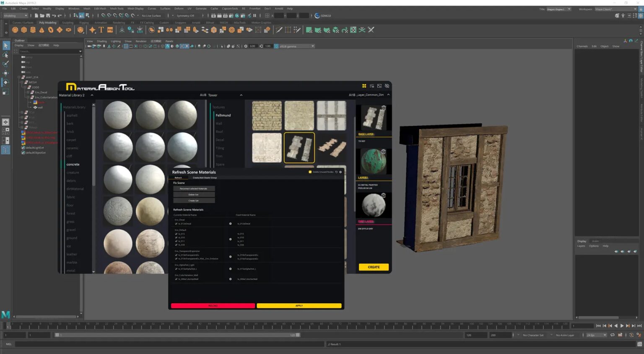
Task: Toggle the Delete Unused Nodes checkbox
Action: point(310,172)
